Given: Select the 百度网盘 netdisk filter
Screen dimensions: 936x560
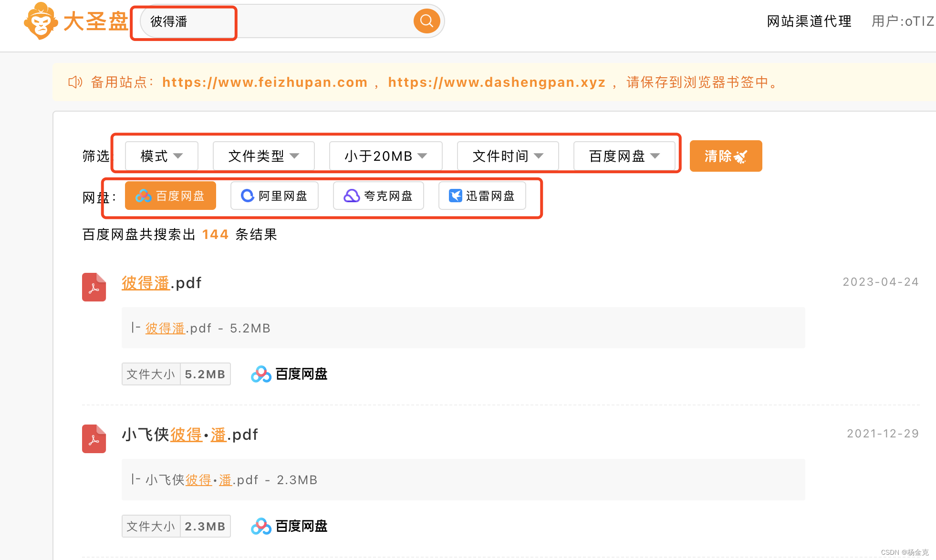Looking at the screenshot, I should click(170, 196).
